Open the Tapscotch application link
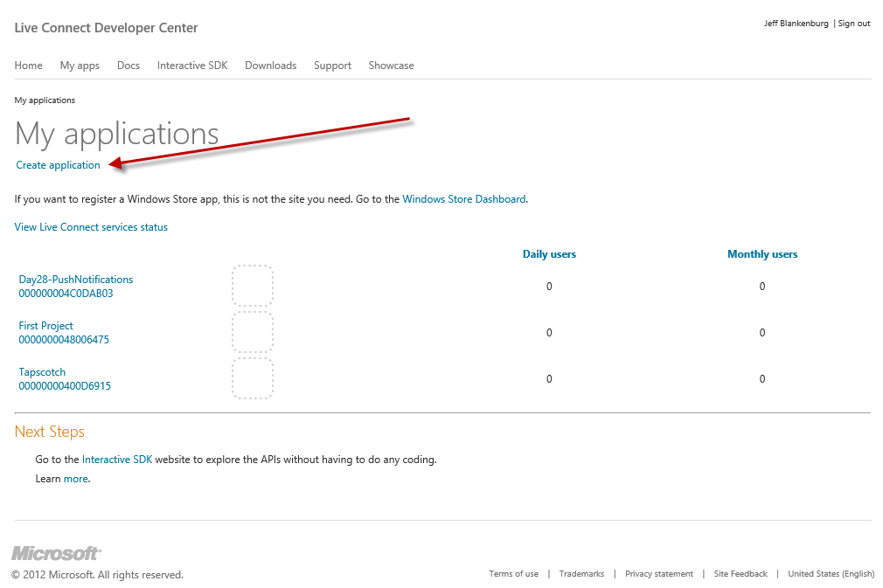The height and width of the screenshot is (588, 883). click(42, 372)
